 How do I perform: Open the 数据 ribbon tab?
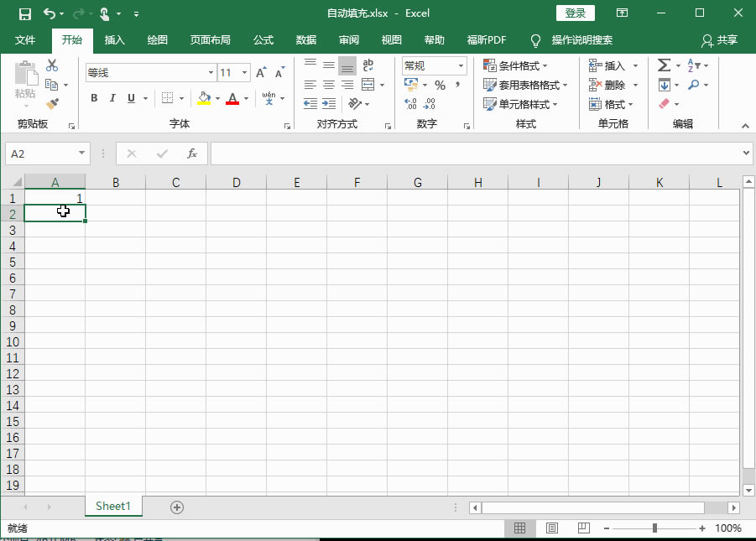pos(305,39)
